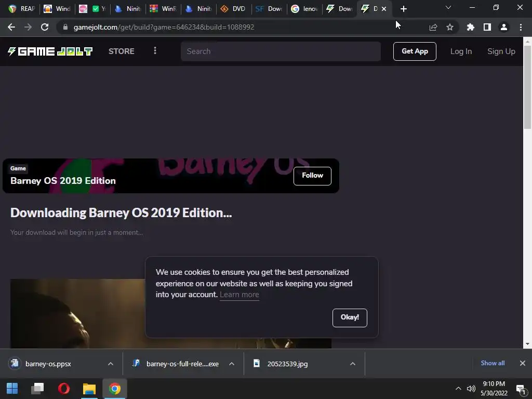Click the Log In link
Image resolution: width=532 pixels, height=399 pixels.
(461, 51)
